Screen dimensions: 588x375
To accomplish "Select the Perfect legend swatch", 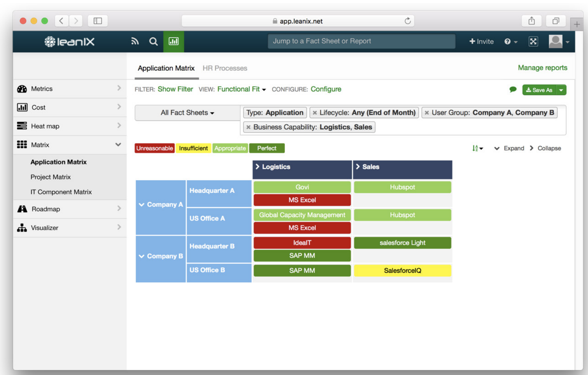I will tap(267, 148).
